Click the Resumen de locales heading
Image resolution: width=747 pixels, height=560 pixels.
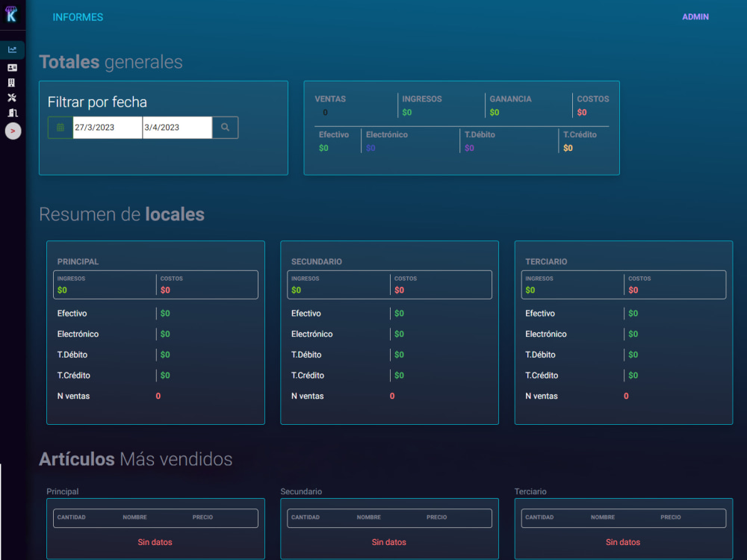(122, 214)
